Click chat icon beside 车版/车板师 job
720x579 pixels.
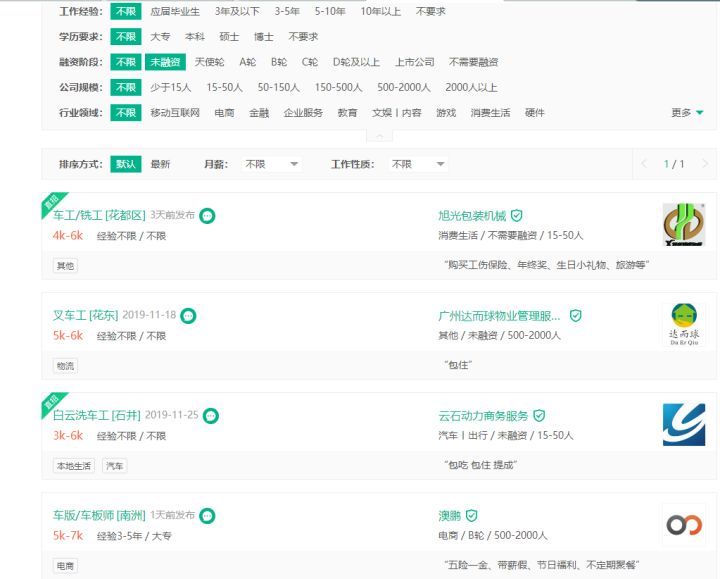click(207, 516)
